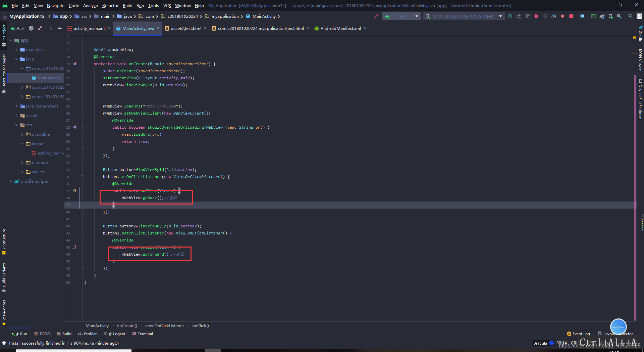Viewport: 644px width, 352px height.
Task: Click the red Debug app bug icon
Action: (x=536, y=16)
